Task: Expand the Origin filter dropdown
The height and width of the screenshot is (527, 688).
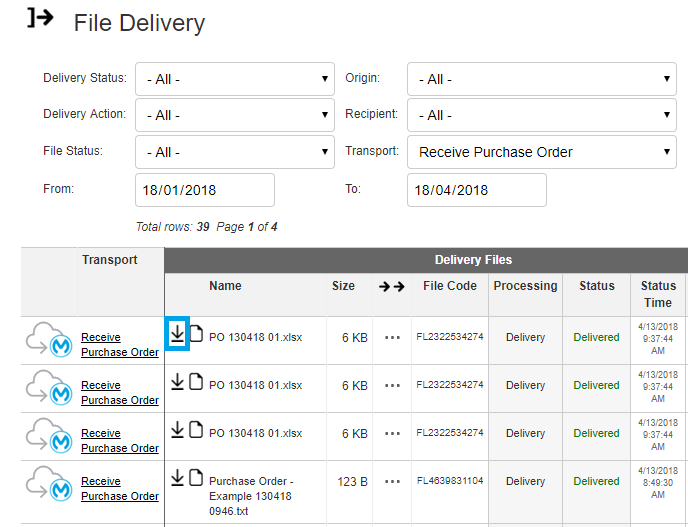Action: 541,79
